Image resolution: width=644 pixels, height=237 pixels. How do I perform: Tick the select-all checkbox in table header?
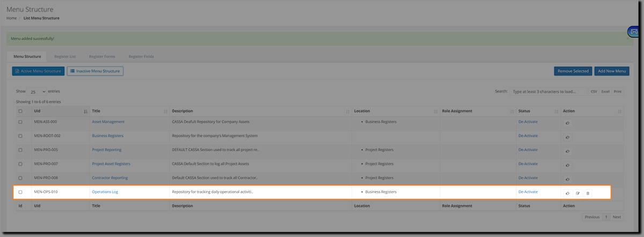tap(20, 112)
